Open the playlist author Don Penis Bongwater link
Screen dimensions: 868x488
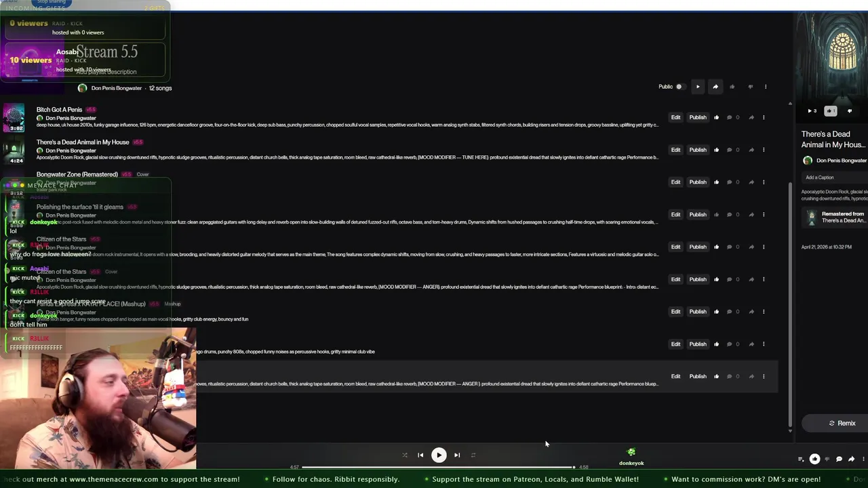click(x=117, y=88)
